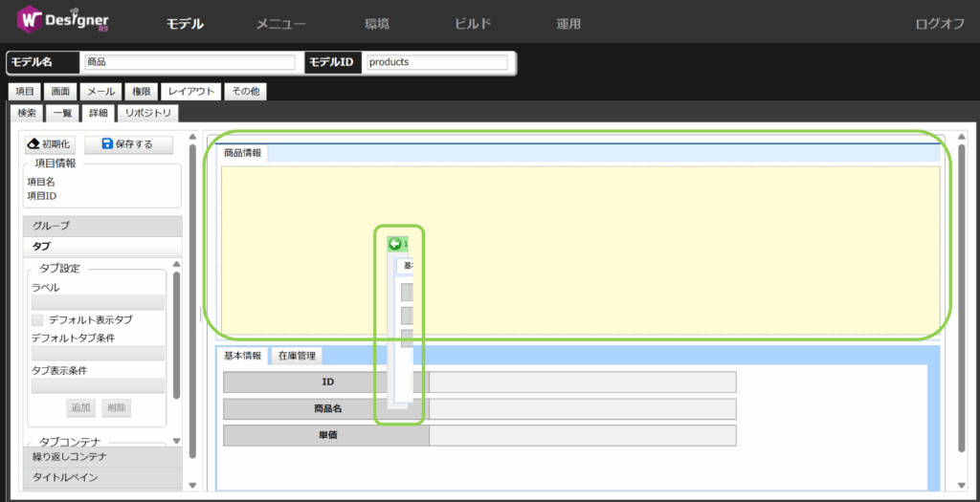Select the 一覧 sub-tab
980x502 pixels.
62,113
